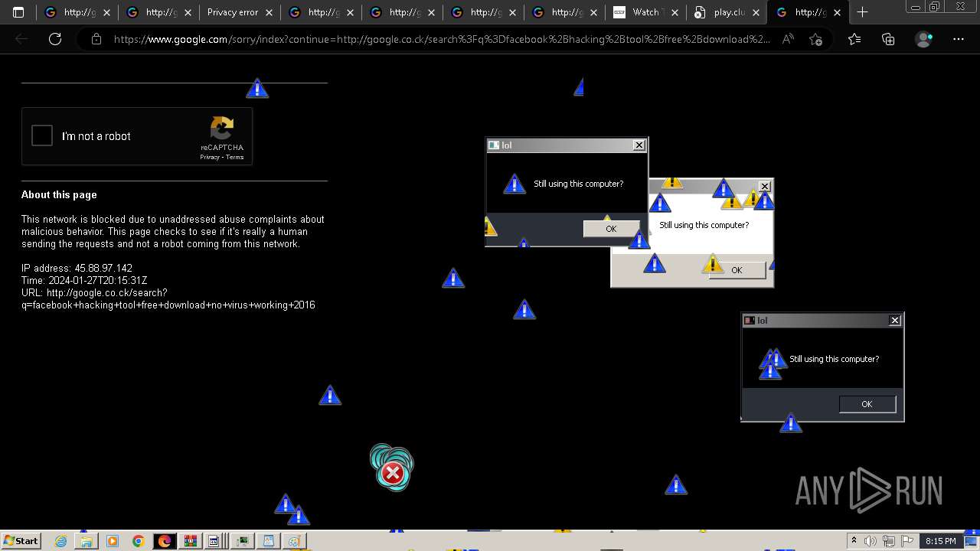Screen dimensions: 980x551
Task: Click OK in the white lol dialog
Action: pyautogui.click(x=737, y=269)
